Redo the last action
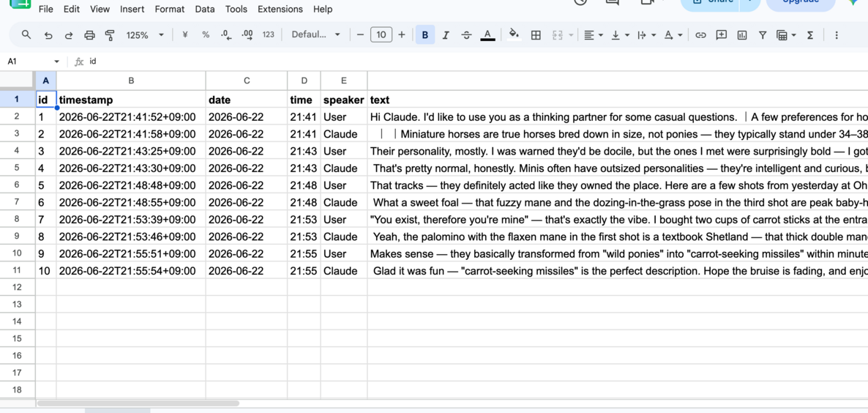Viewport: 868px width, 413px height. 69,35
